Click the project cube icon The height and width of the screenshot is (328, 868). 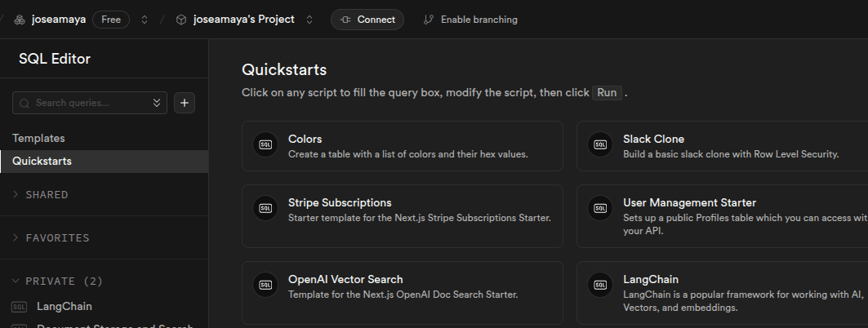tap(181, 20)
